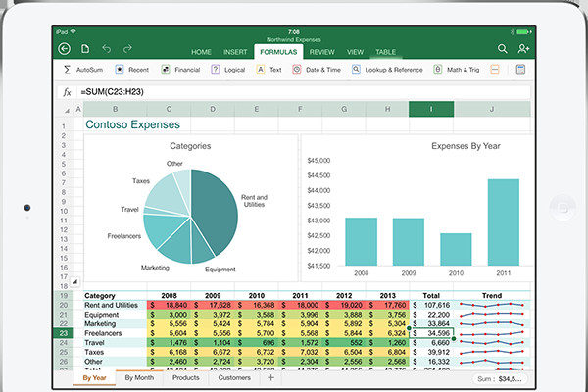Tap the Sum status button

[499, 377]
